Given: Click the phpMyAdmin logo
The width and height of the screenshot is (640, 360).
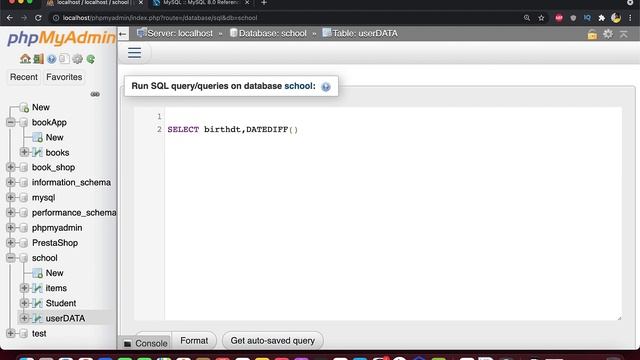Looking at the screenshot, I should coord(61,38).
